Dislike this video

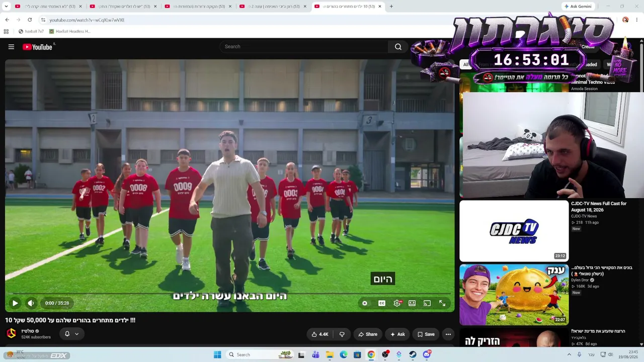342,334
